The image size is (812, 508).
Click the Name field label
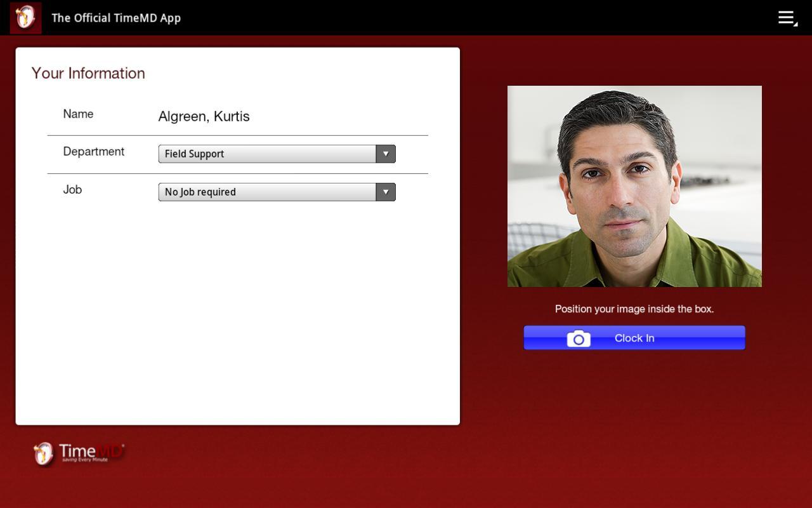click(78, 114)
